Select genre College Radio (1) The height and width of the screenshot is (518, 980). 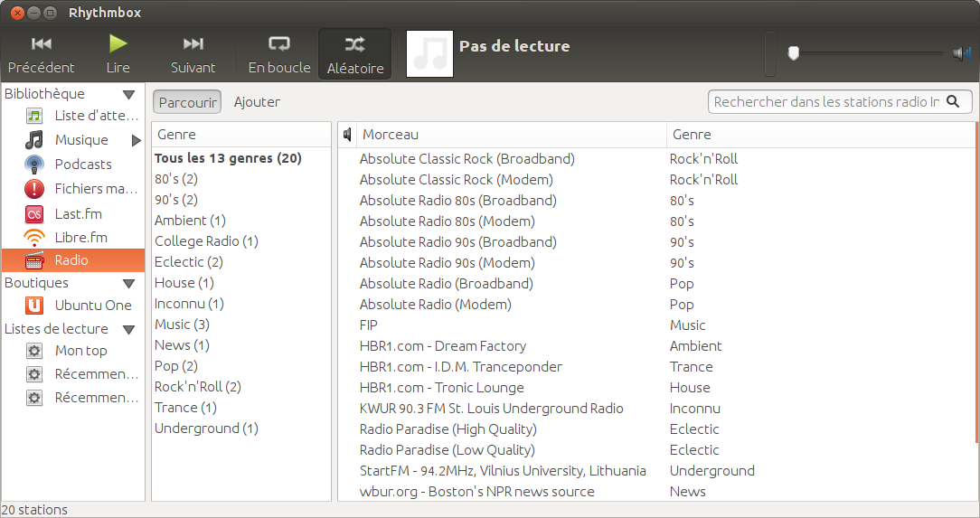[x=241, y=241]
